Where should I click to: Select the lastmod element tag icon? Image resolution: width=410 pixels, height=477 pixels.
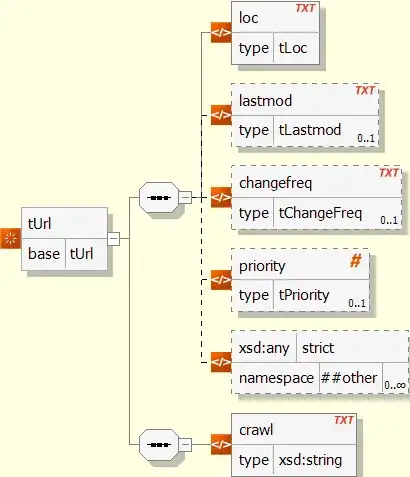tap(221, 115)
